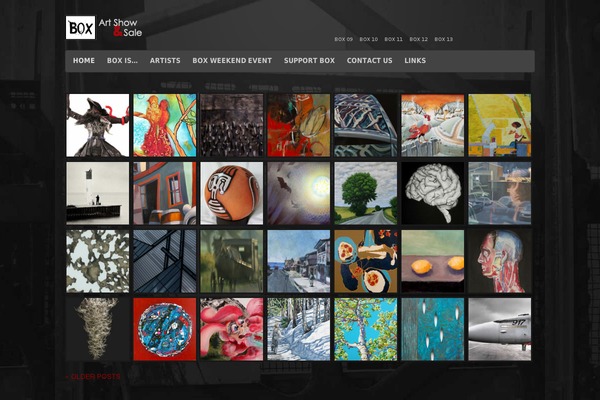Open the CONTACT US menu item
600x400 pixels.
click(x=369, y=60)
